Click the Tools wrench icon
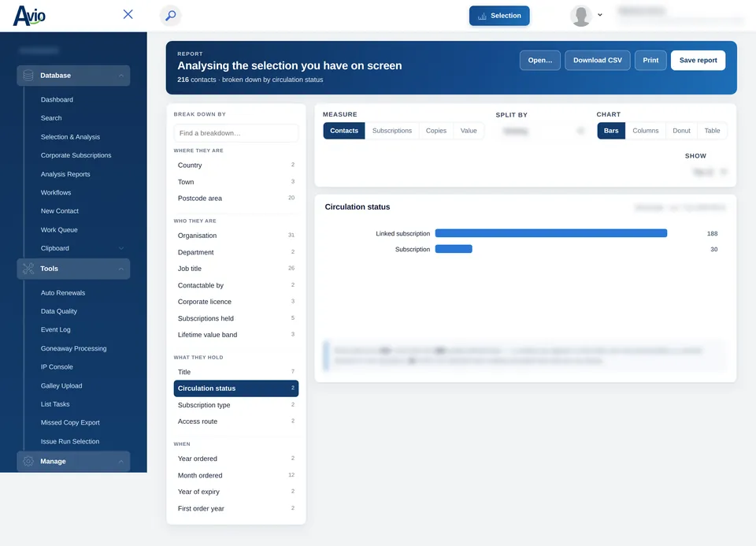The height and width of the screenshot is (546, 756). click(x=28, y=269)
